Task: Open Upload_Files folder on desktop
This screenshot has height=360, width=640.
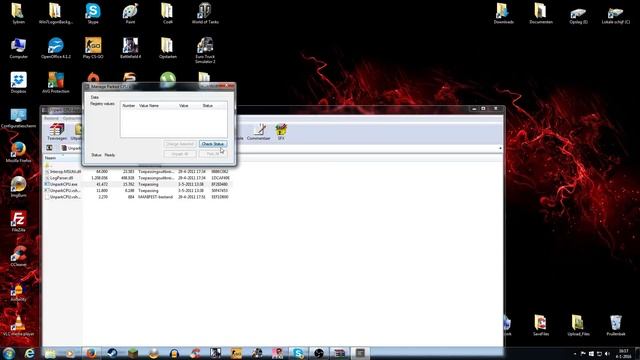Action: [578, 325]
